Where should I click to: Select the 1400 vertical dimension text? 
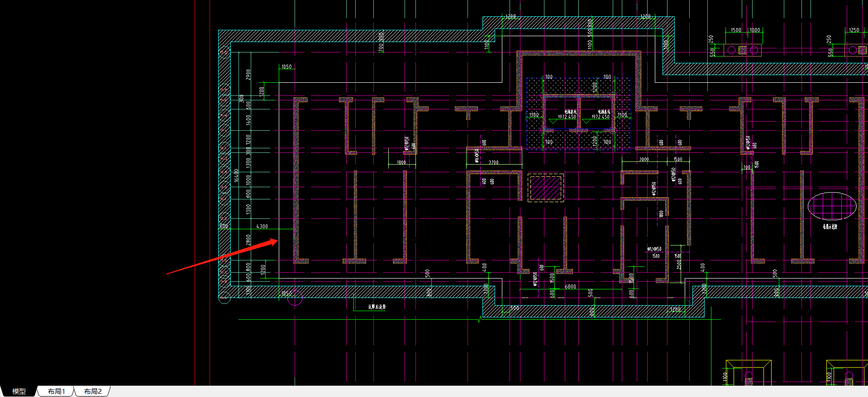tap(248, 120)
